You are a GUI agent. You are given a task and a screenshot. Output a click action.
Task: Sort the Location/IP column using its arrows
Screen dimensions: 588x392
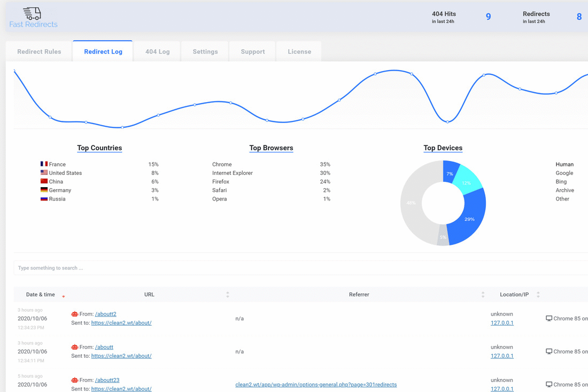click(538, 295)
